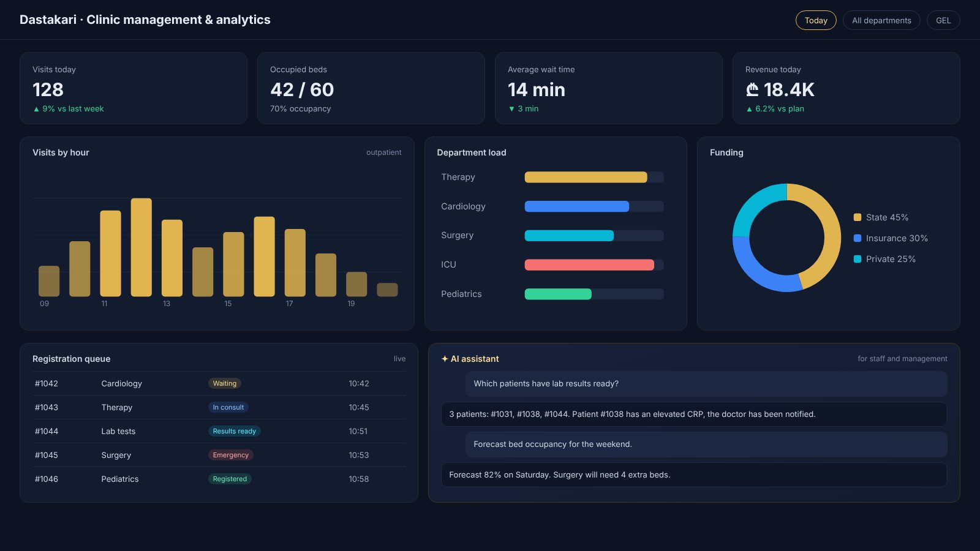
Task: Click the Funding donut chart
Action: (787, 238)
